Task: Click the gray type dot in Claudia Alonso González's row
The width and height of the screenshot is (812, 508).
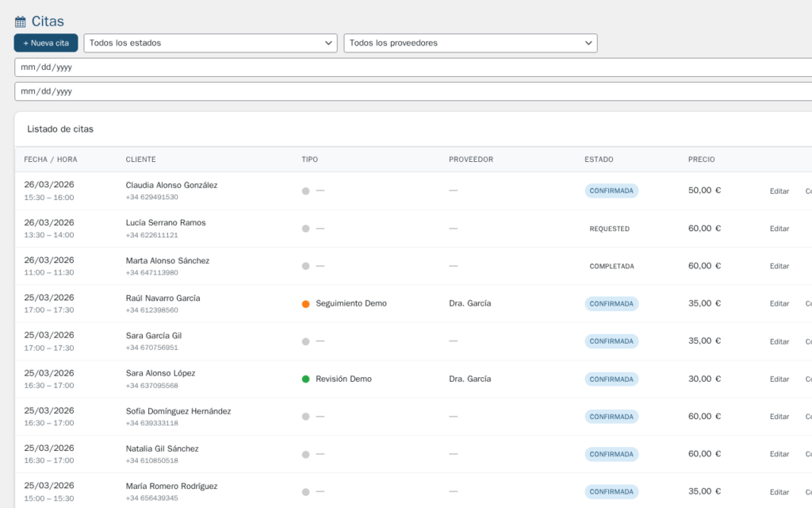Action: [305, 190]
